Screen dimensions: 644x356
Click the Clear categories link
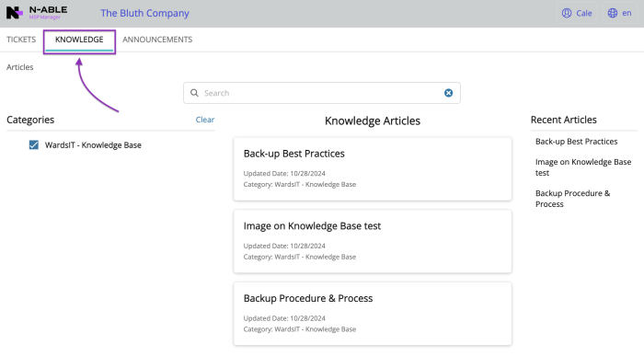click(x=205, y=120)
